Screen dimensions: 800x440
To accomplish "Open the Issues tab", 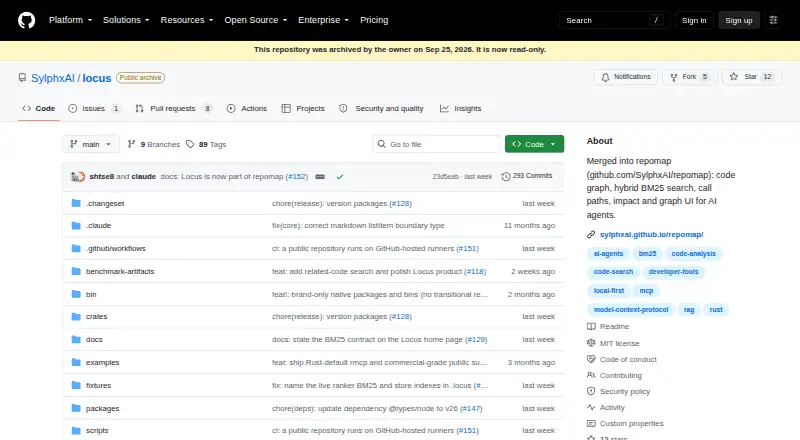I will point(94,108).
